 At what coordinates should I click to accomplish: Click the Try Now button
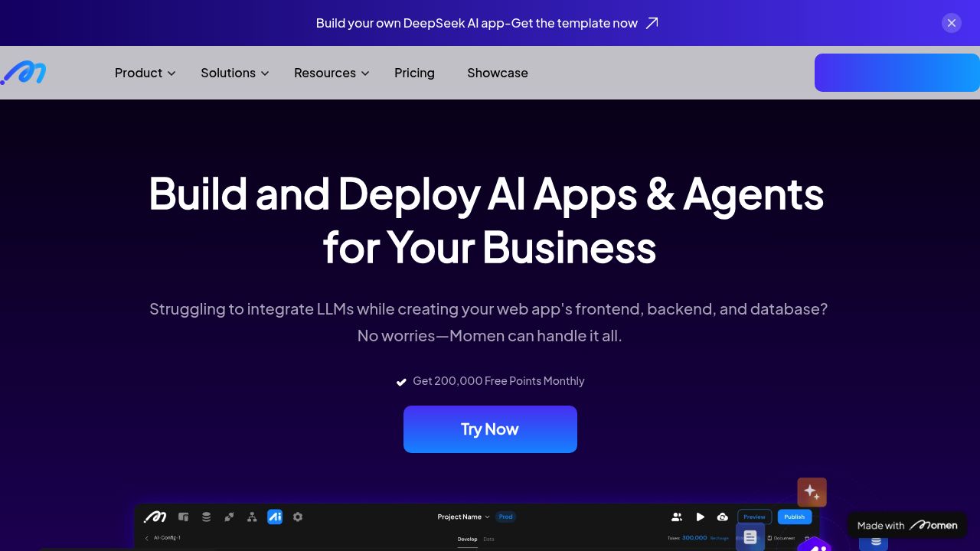point(490,429)
